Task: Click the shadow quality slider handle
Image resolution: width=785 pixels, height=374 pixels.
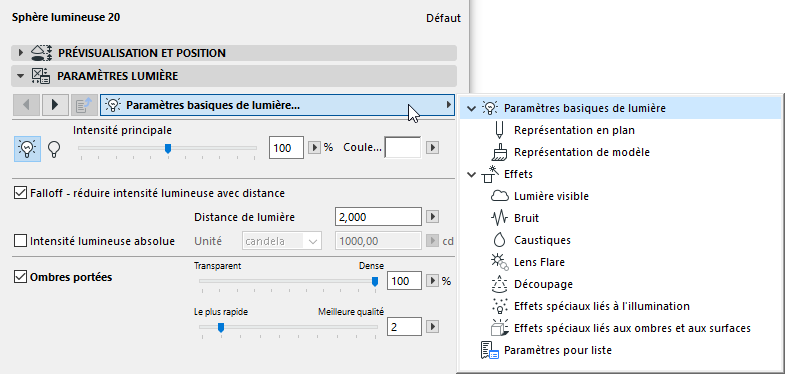Action: coord(220,328)
